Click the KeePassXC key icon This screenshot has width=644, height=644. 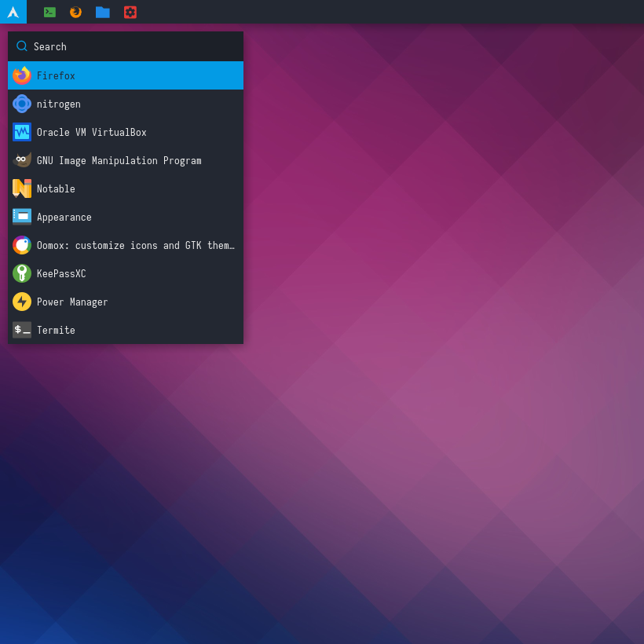coord(22,273)
